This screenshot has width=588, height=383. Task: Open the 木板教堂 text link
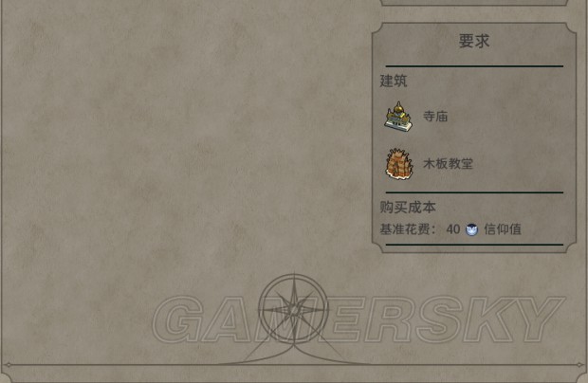(x=449, y=163)
